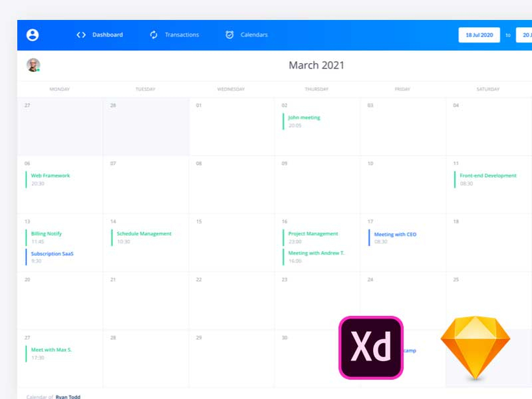Select the SATURDAY column header
Viewport: 532px width, 399px height.
tap(488, 89)
